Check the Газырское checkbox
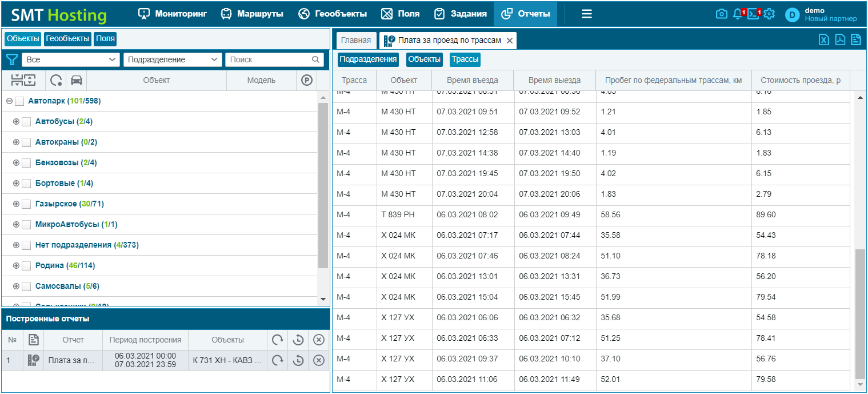868x394 pixels. point(26,204)
